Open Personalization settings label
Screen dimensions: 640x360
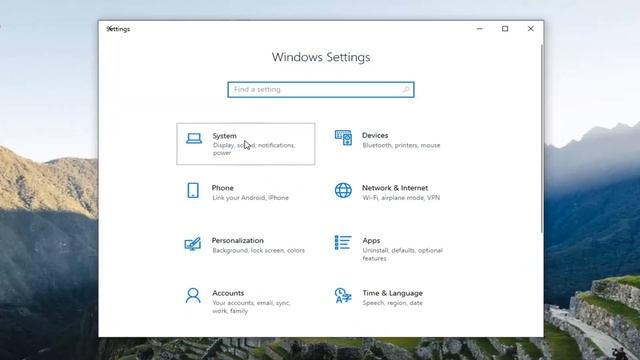[238, 240]
